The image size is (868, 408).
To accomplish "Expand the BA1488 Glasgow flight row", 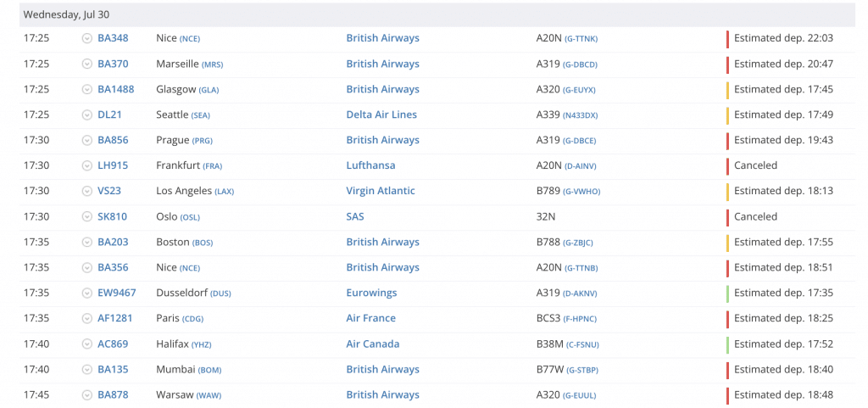I will pos(86,89).
